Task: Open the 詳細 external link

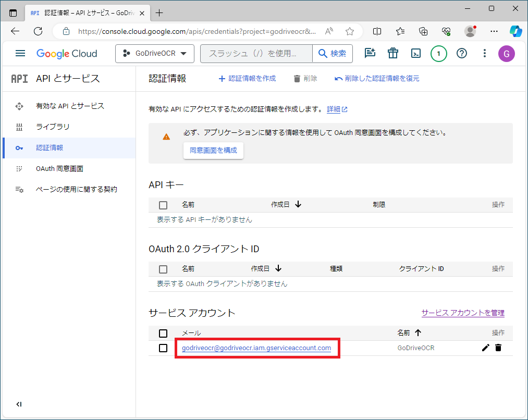Action: pyautogui.click(x=337, y=109)
